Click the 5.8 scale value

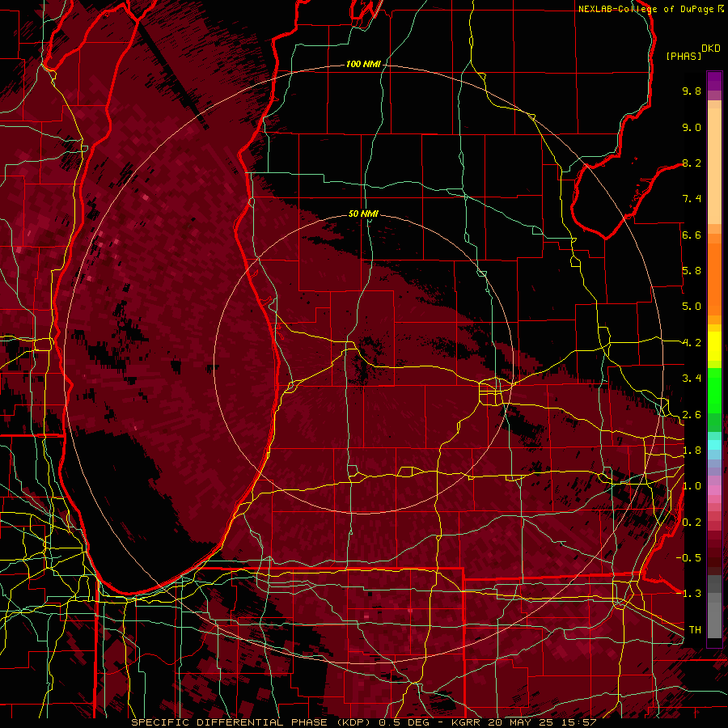pos(692,271)
